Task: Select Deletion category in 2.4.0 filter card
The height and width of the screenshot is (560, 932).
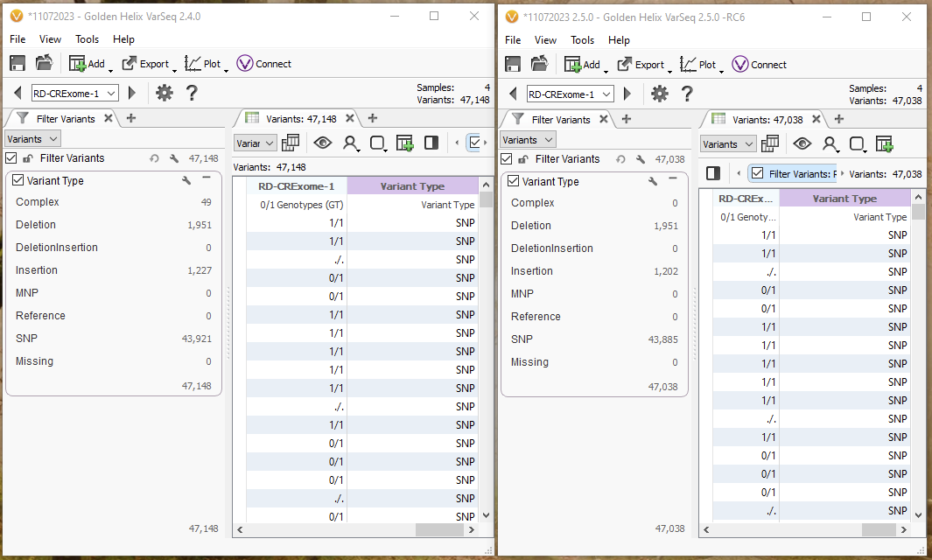Action: 113,225
